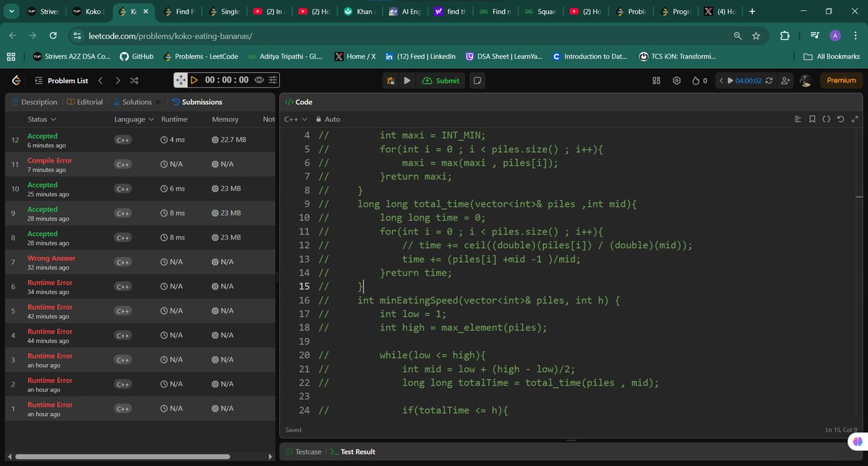
Task: Format code with the lines icon
Action: pyautogui.click(x=798, y=119)
